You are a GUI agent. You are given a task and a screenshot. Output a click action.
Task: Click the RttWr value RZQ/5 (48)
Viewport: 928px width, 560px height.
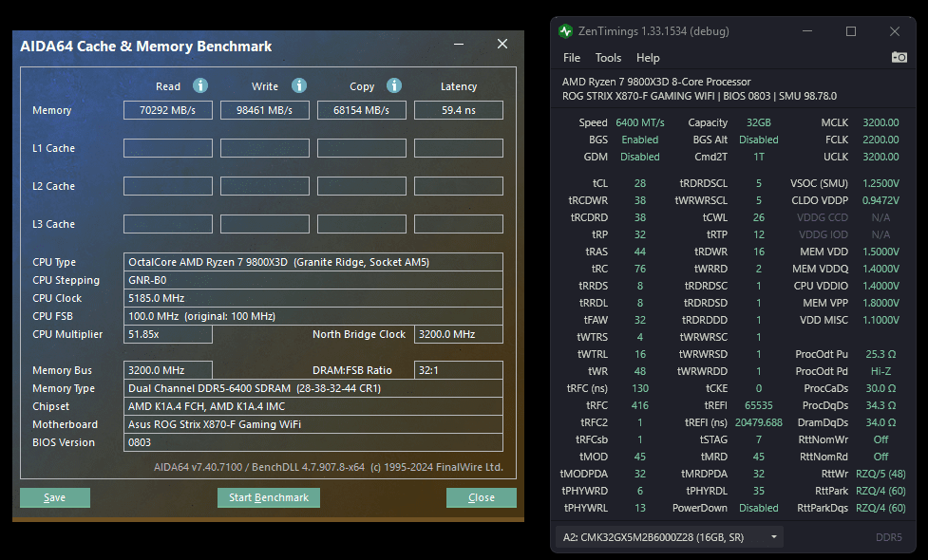(881, 474)
